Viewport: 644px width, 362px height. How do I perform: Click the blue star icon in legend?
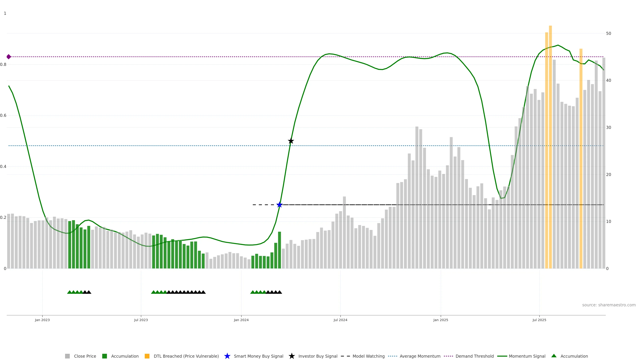click(x=227, y=356)
